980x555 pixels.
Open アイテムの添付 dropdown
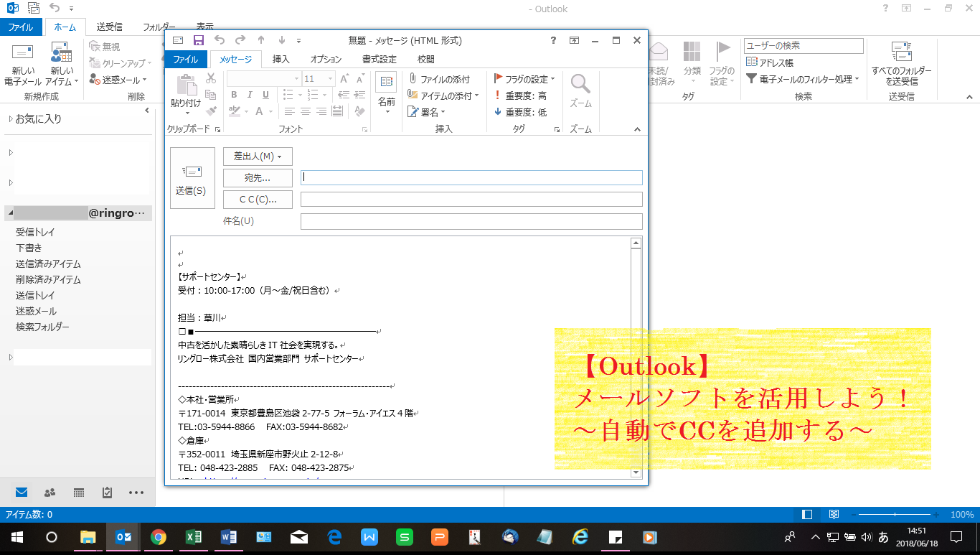point(443,95)
